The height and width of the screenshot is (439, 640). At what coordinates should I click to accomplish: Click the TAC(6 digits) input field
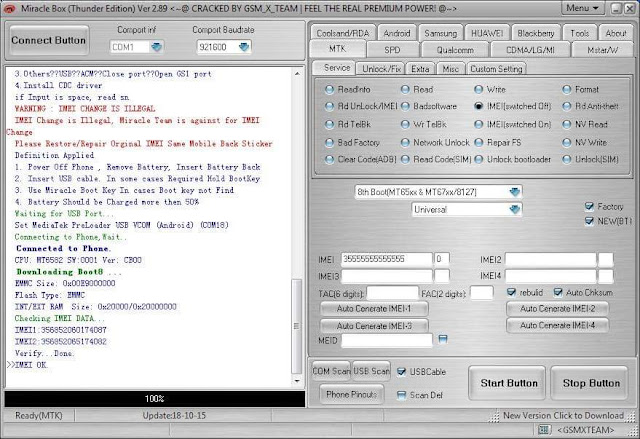tap(392, 293)
